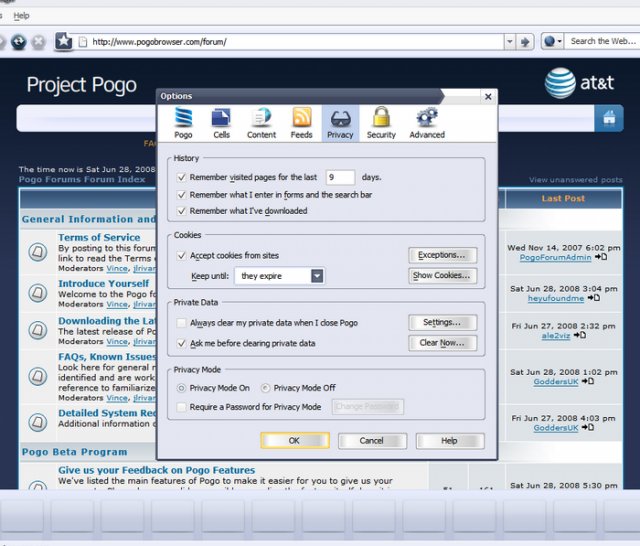This screenshot has height=546, width=640.
Task: Toggle Ask me before clearing private data
Action: point(182,344)
